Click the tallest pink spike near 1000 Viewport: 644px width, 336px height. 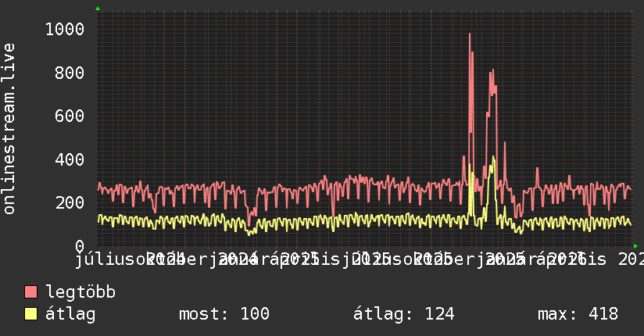pos(470,34)
